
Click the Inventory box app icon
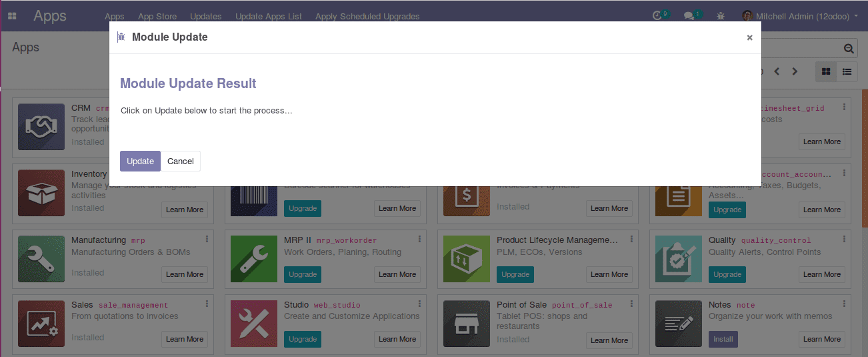coord(41,192)
